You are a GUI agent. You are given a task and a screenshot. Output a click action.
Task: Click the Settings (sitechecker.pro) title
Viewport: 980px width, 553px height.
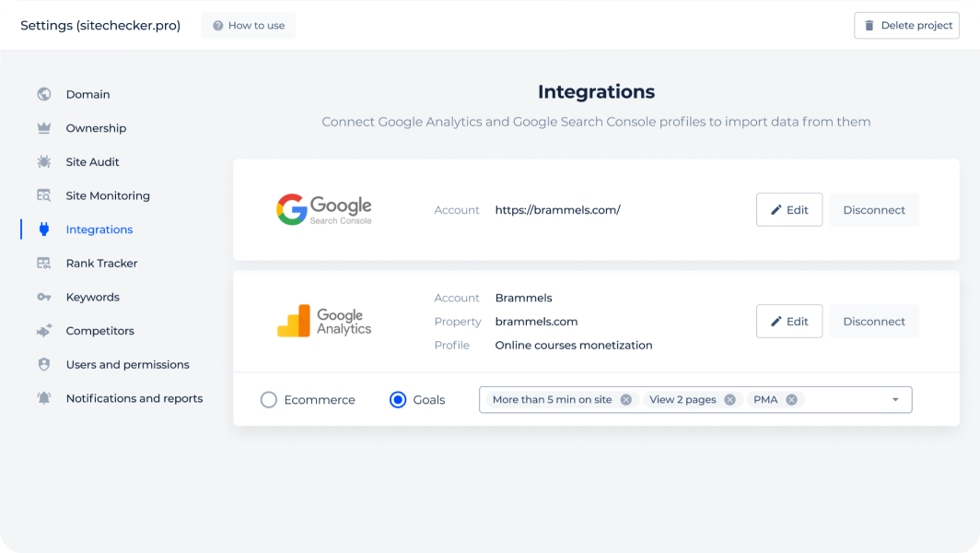pyautogui.click(x=100, y=26)
